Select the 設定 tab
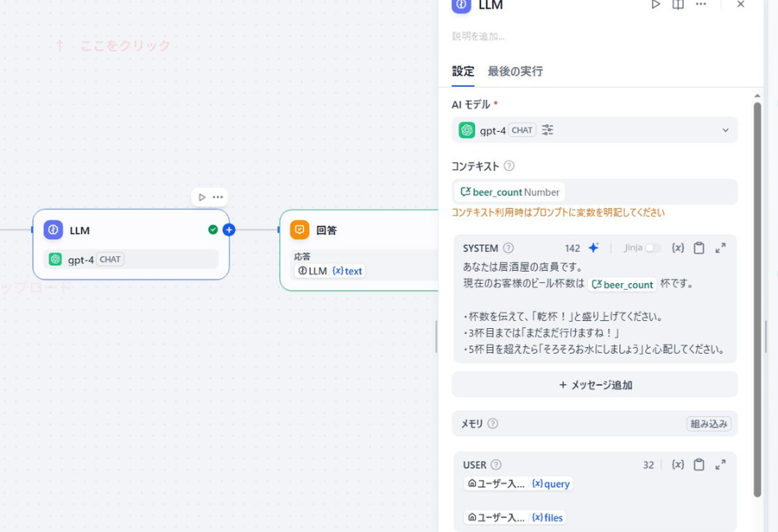Image resolution: width=778 pixels, height=532 pixels. click(463, 72)
